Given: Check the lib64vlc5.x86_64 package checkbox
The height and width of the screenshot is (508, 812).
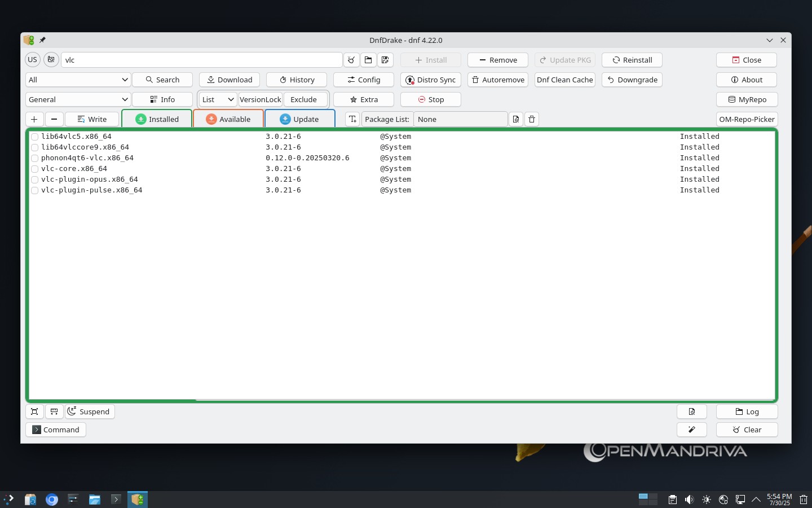Looking at the screenshot, I should (34, 137).
